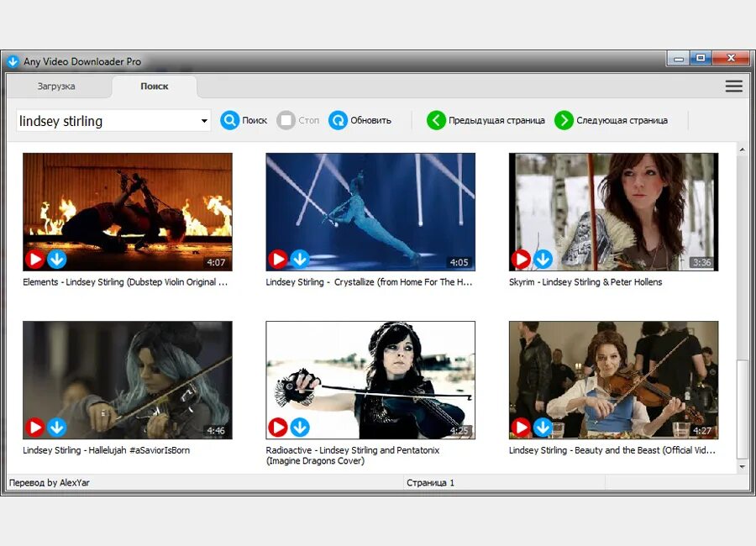The width and height of the screenshot is (756, 546).
Task: Play the Skyrim video
Action: click(x=521, y=260)
